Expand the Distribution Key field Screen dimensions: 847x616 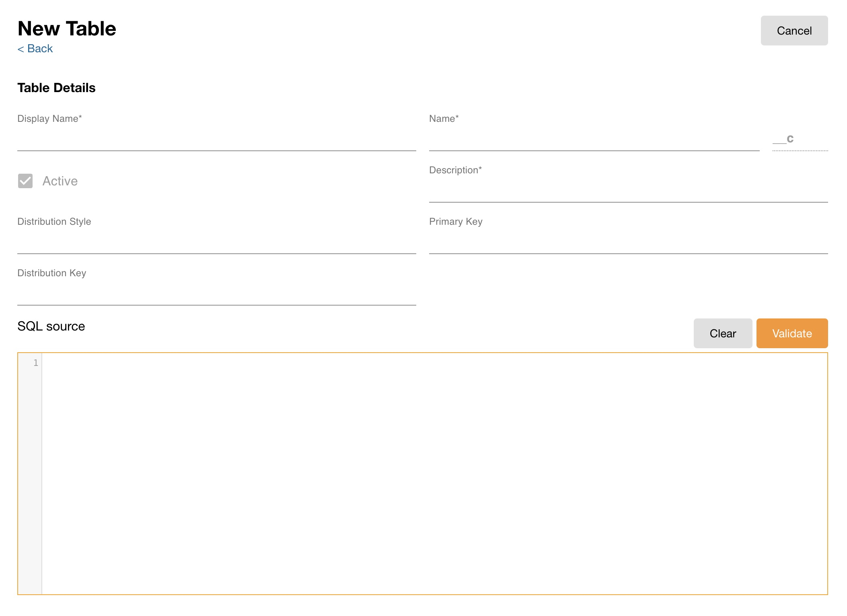[x=216, y=294]
